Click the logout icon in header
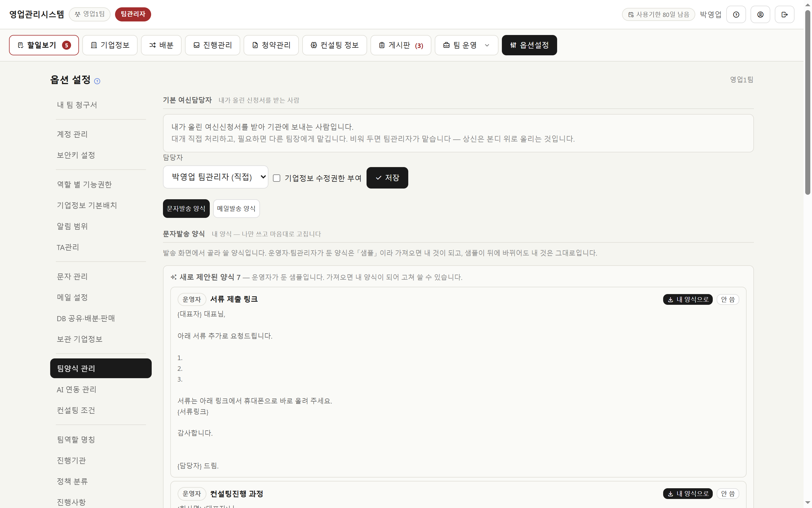This screenshot has width=812, height=508. (784, 14)
